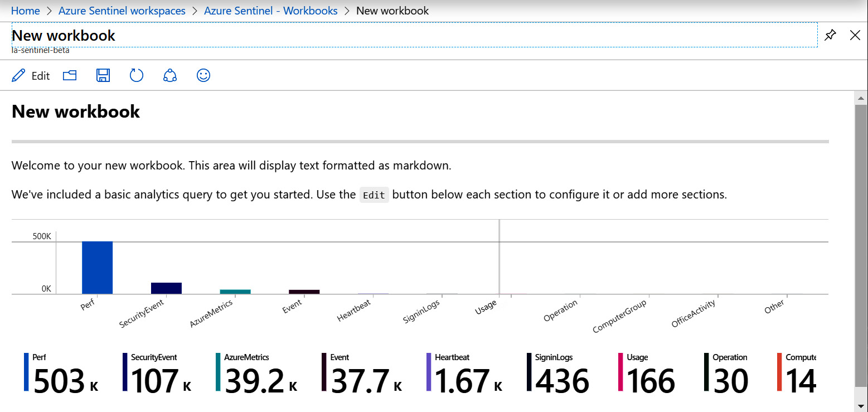
Task: Click the vertical scrollbar thumb
Action: tap(861, 245)
